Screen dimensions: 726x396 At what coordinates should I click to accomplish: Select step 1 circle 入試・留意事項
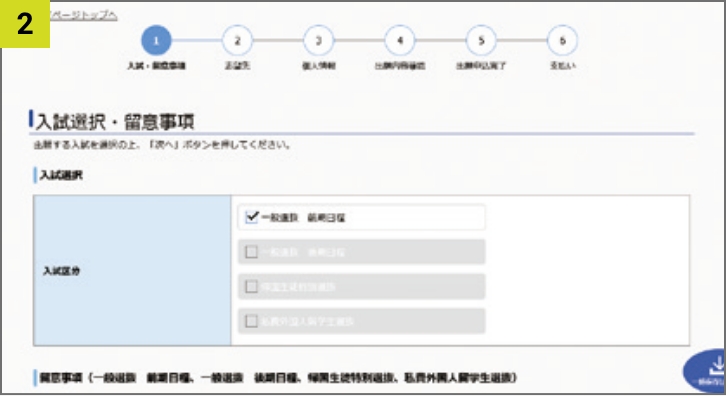click(156, 41)
